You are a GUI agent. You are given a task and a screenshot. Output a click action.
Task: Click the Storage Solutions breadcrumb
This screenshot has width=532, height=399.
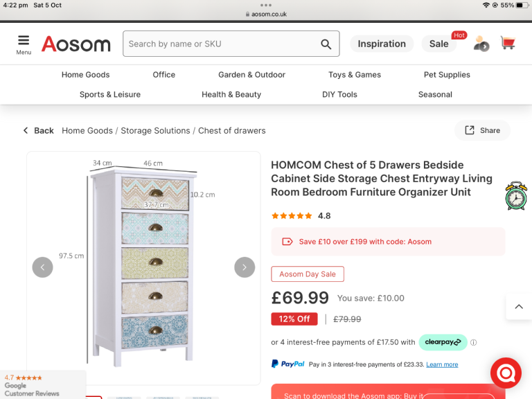click(155, 130)
